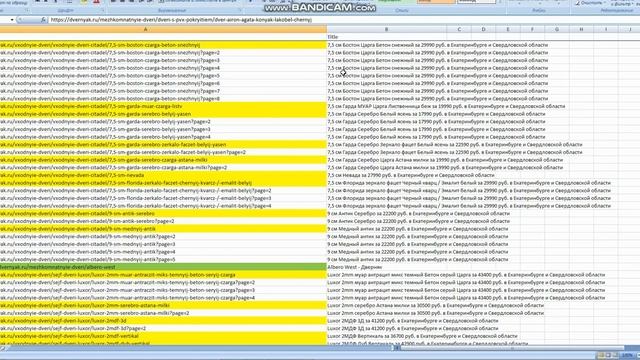Select URL cell 'boston-czarga-beton-snezhnyij?page=8'
The width and height of the screenshot is (640, 360).
163,98
